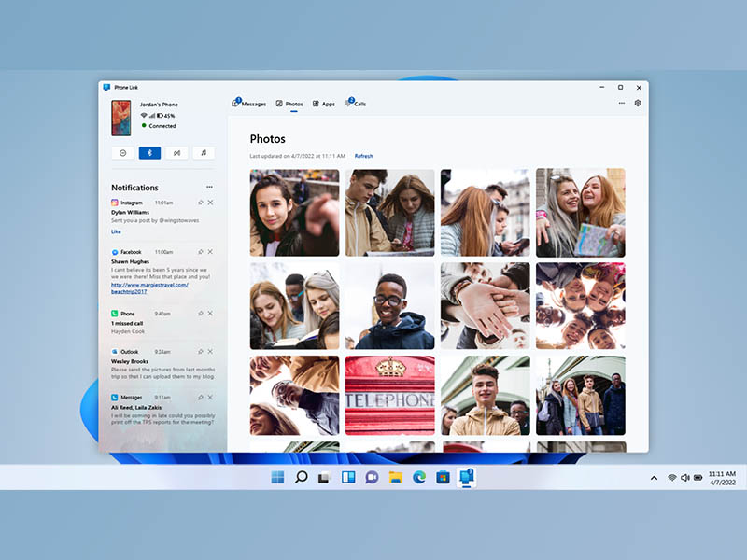The image size is (747, 560).
Task: Pin the Messages notification
Action: (201, 398)
